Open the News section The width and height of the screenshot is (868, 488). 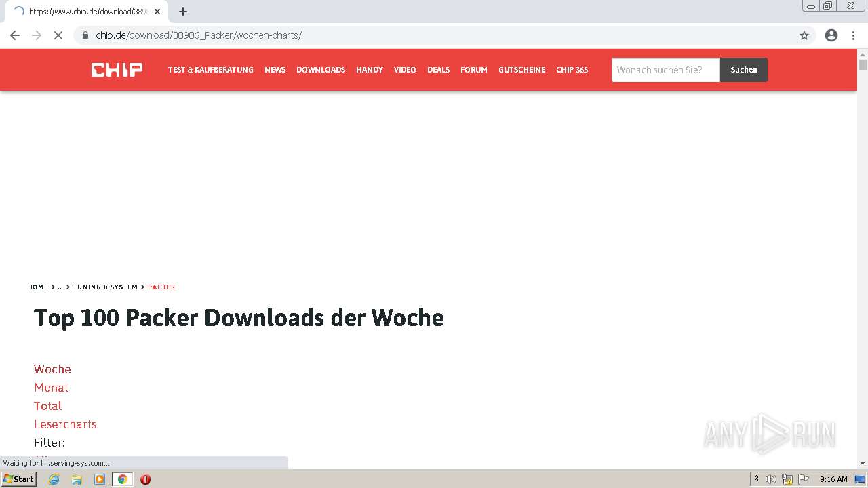(275, 70)
